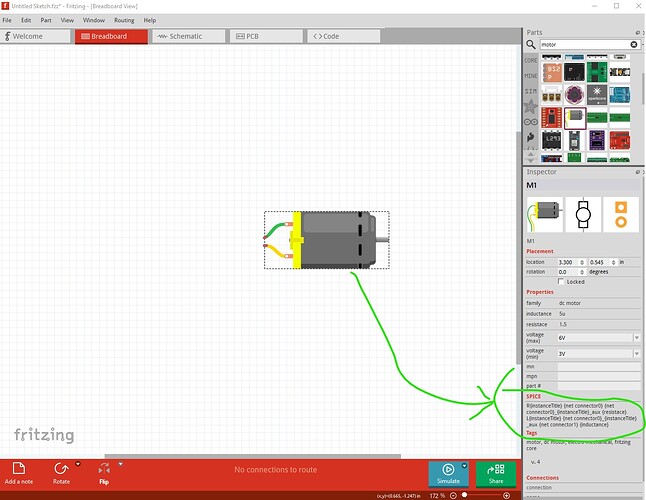Clear the parts search text

coord(633,45)
